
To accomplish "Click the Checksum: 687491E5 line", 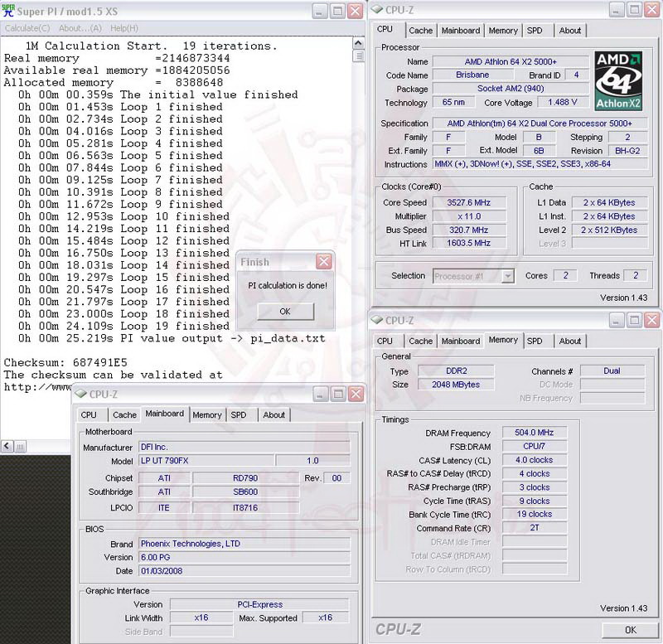I will (65, 362).
